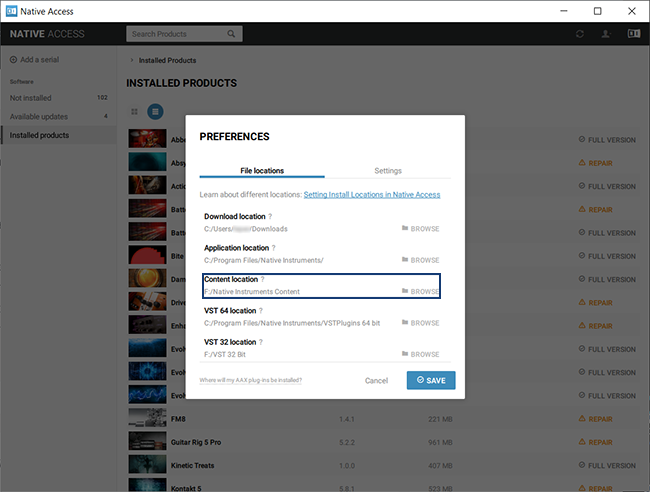This screenshot has width=650, height=492.
Task: Click the Installed Products breadcrumb text
Action: (x=167, y=61)
